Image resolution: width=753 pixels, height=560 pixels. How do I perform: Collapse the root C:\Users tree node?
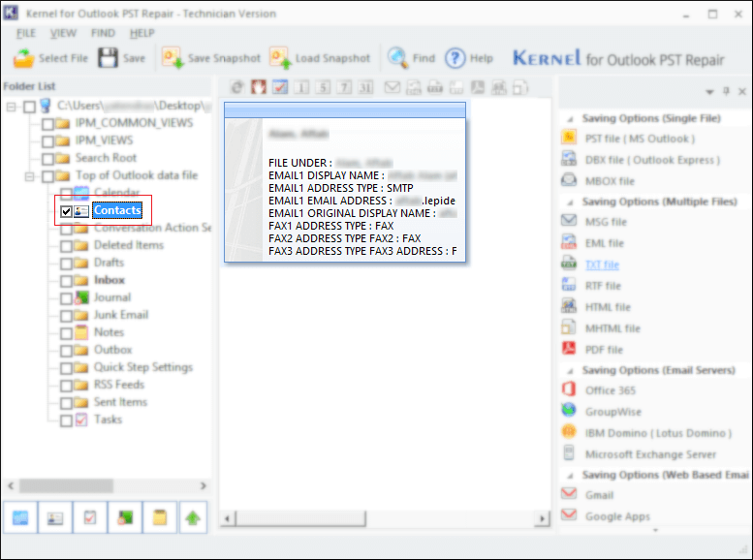coord(11,107)
